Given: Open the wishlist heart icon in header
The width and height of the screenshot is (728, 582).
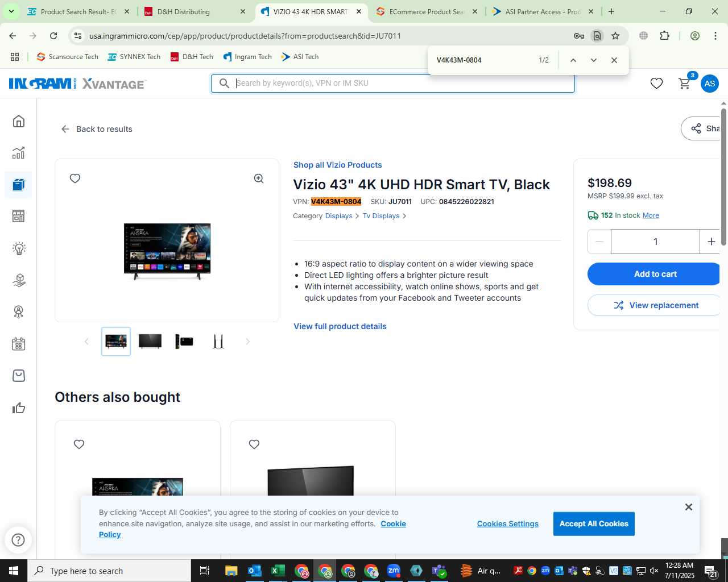Looking at the screenshot, I should click(x=656, y=84).
